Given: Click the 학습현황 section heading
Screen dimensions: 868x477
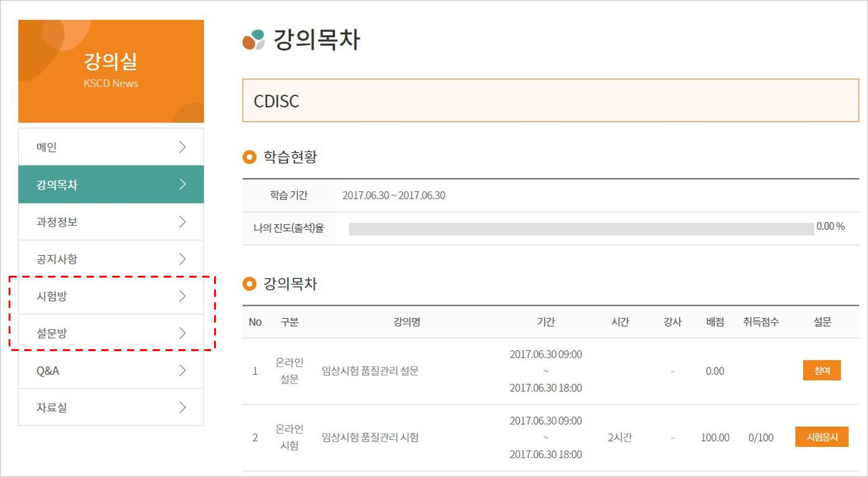Looking at the screenshot, I should click(x=291, y=157).
